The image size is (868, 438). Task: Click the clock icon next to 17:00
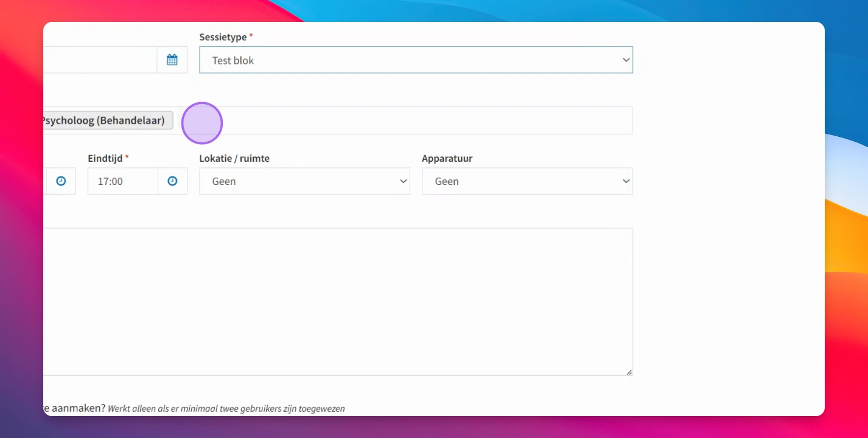click(172, 181)
